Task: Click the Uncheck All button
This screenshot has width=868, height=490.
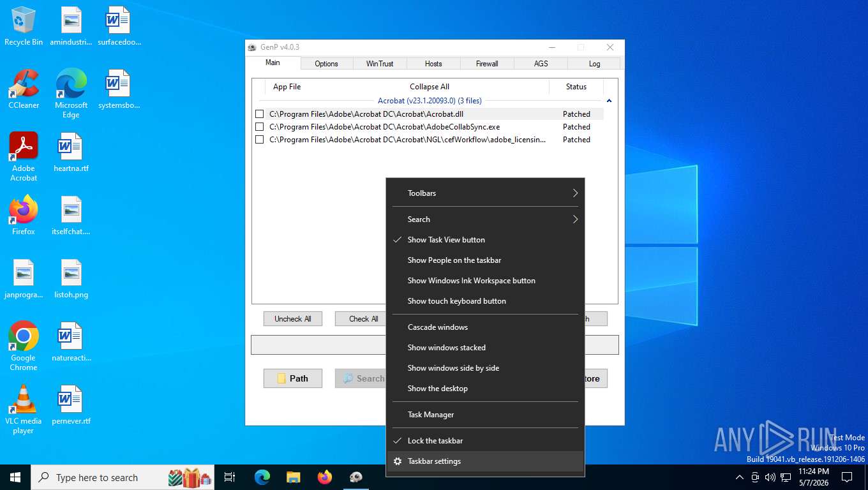Action: (293, 319)
